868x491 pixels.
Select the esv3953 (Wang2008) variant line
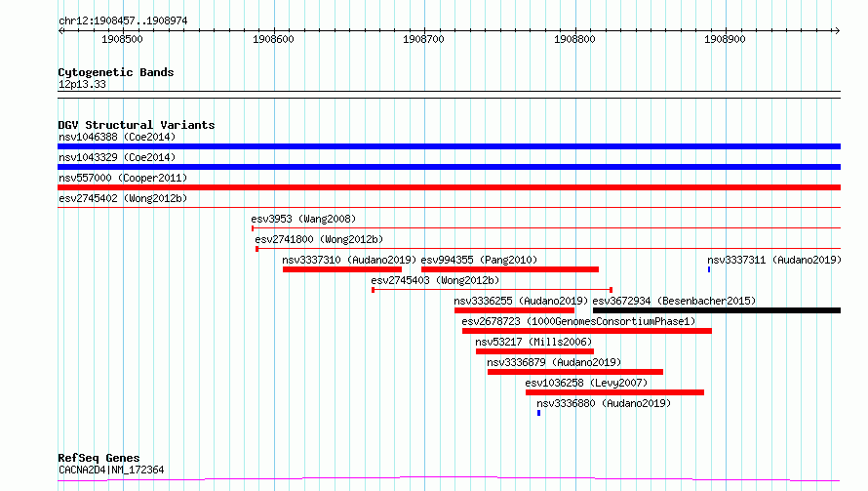point(546,228)
